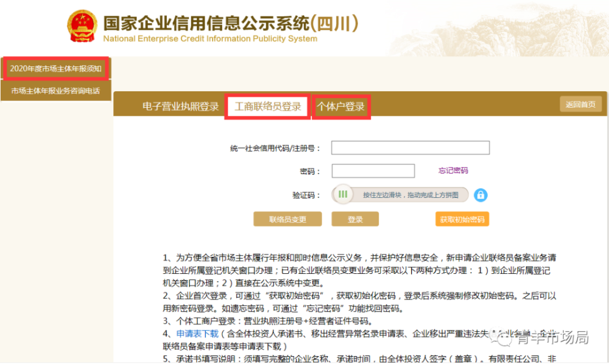Click the note line starting 3、个体工商户登录
609x364 pixels.
click(269, 321)
